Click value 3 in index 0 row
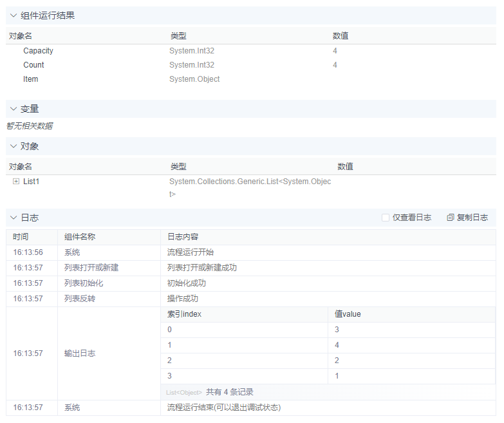The width and height of the screenshot is (504, 423). 337,330
